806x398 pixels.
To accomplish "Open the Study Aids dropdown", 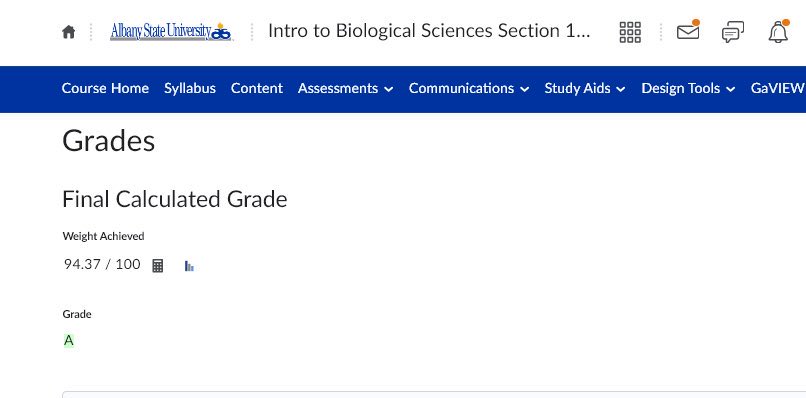I will click(585, 88).
